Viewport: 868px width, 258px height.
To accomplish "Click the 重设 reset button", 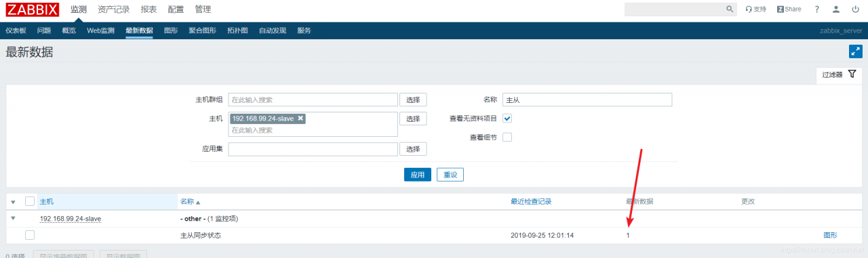I will [x=450, y=175].
